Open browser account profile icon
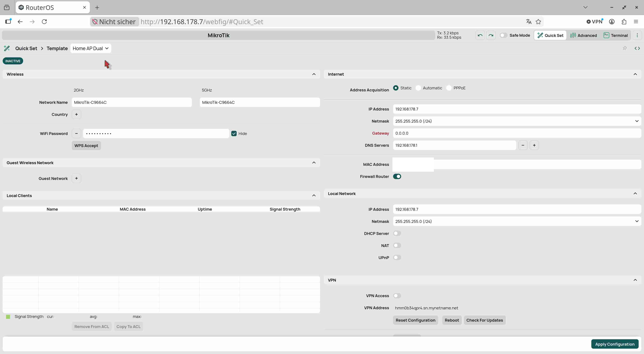The width and height of the screenshot is (644, 354). pyautogui.click(x=612, y=22)
